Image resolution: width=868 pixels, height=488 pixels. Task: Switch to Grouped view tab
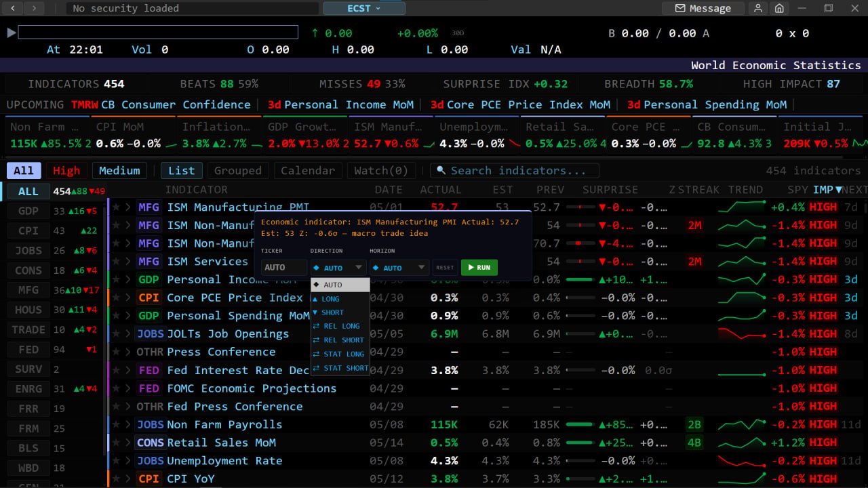(x=238, y=171)
